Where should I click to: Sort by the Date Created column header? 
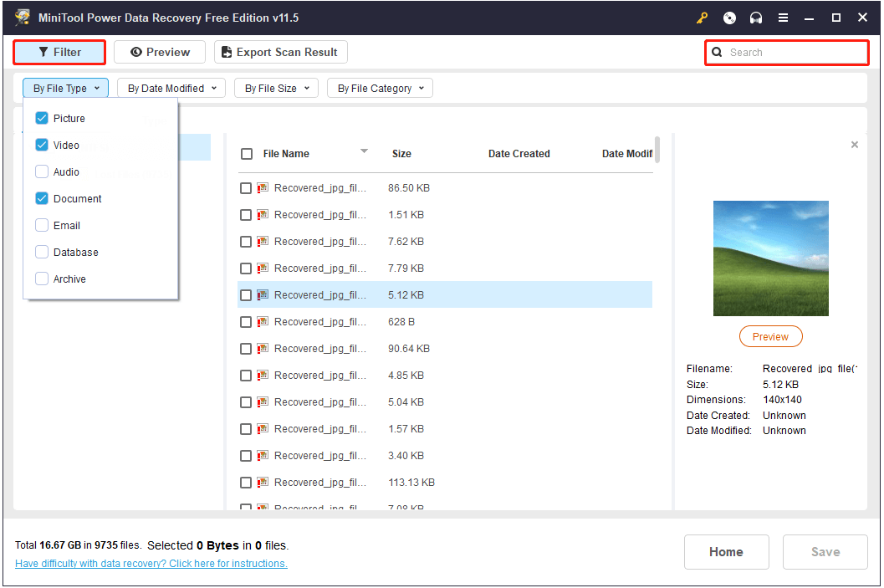(x=519, y=154)
